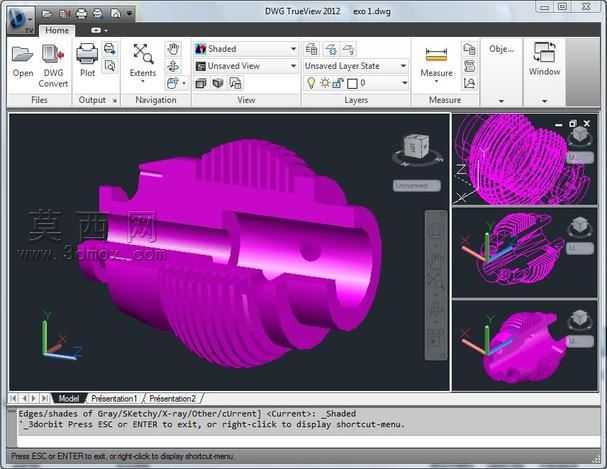Switch to the Présentation2 layout tab
Viewport: 607px width, 469px height.
pos(173,398)
